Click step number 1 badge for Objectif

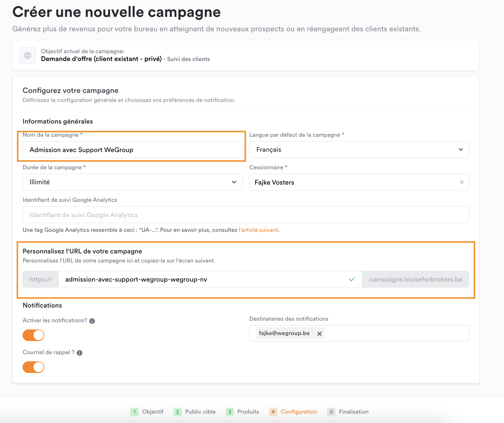coord(134,412)
